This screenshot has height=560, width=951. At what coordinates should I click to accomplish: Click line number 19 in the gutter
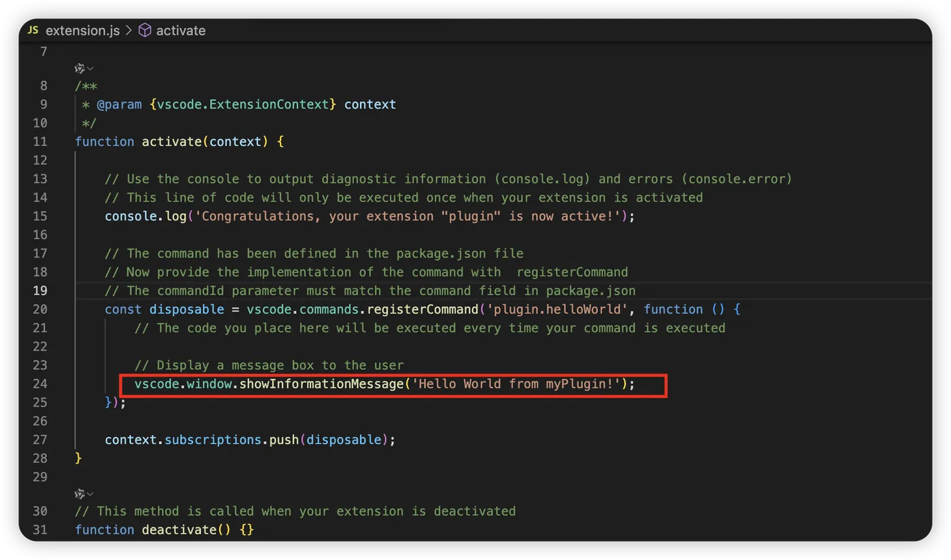click(x=40, y=291)
